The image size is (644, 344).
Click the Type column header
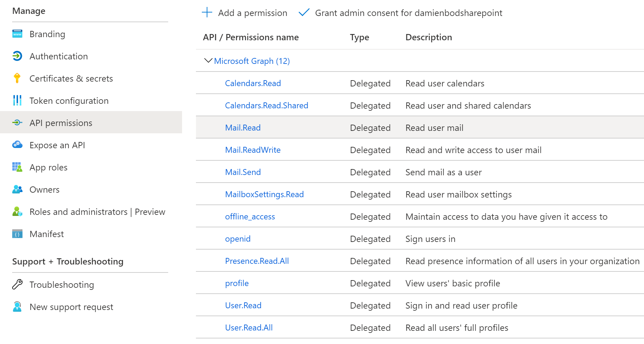[x=359, y=37]
